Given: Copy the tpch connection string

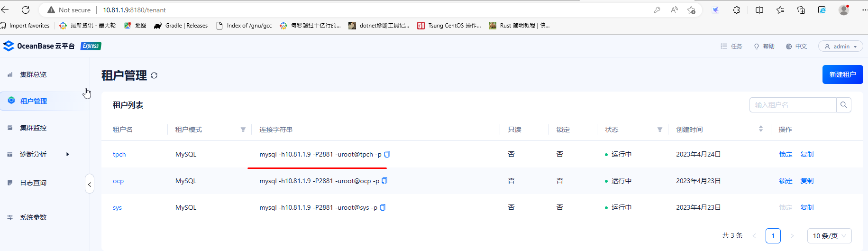Looking at the screenshot, I should [387, 154].
